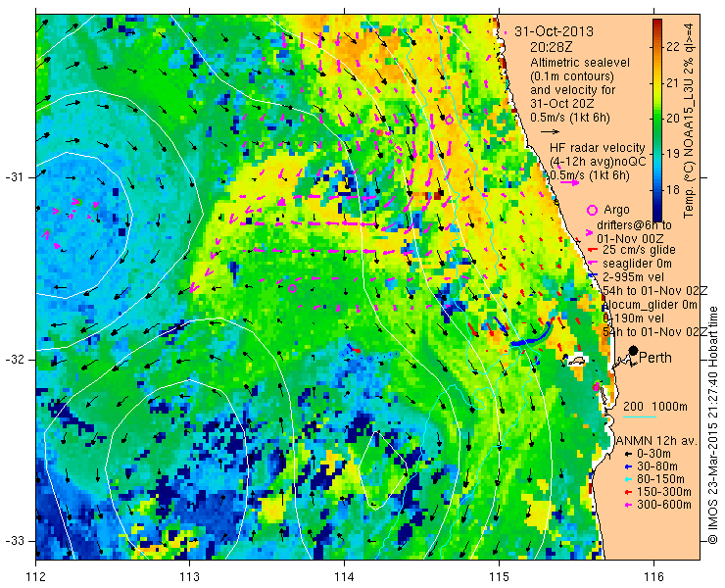Select the '(4-12h avg)noQC' text
Image resolution: width=725 pixels, height=588 pixels.
pyautogui.click(x=598, y=162)
